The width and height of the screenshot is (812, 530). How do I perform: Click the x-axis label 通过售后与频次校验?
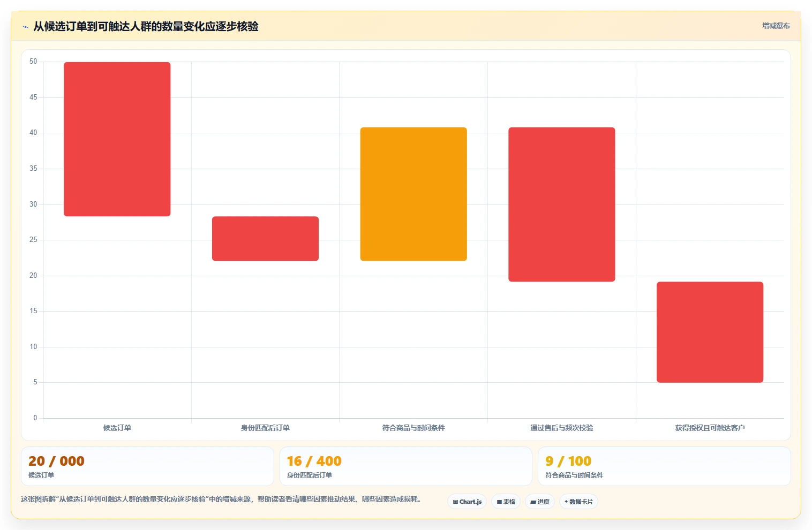pos(562,428)
